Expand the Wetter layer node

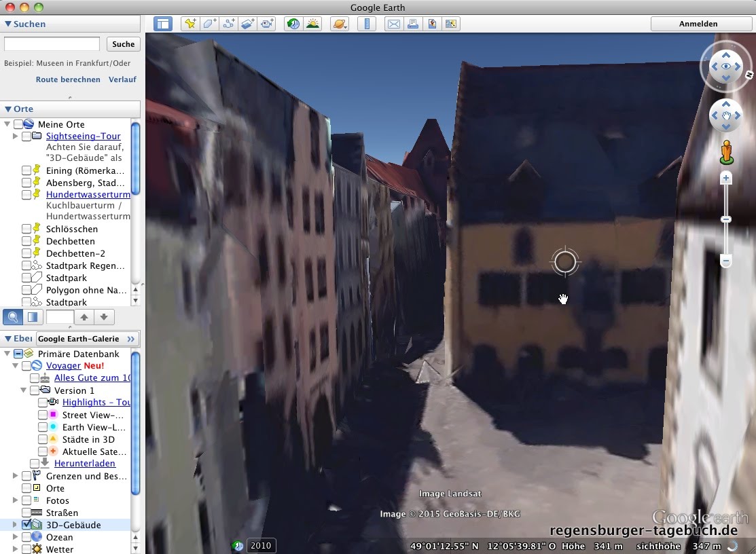point(15,549)
